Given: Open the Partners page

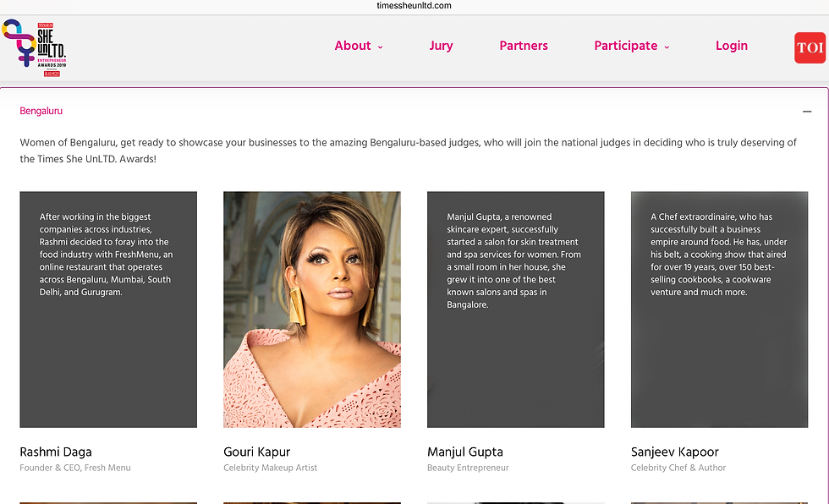Looking at the screenshot, I should tap(524, 46).
